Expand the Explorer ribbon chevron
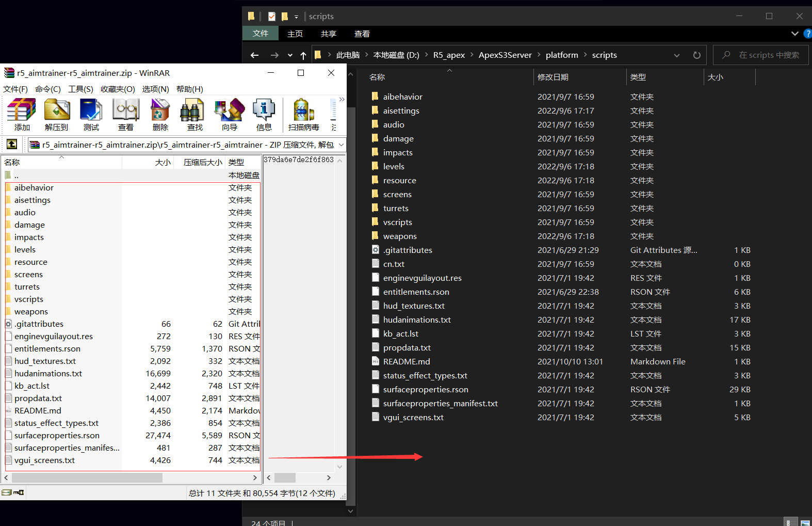 794,34
